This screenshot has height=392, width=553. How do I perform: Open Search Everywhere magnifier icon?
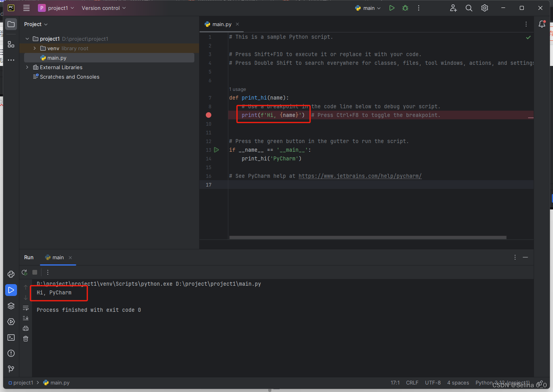pyautogui.click(x=468, y=8)
